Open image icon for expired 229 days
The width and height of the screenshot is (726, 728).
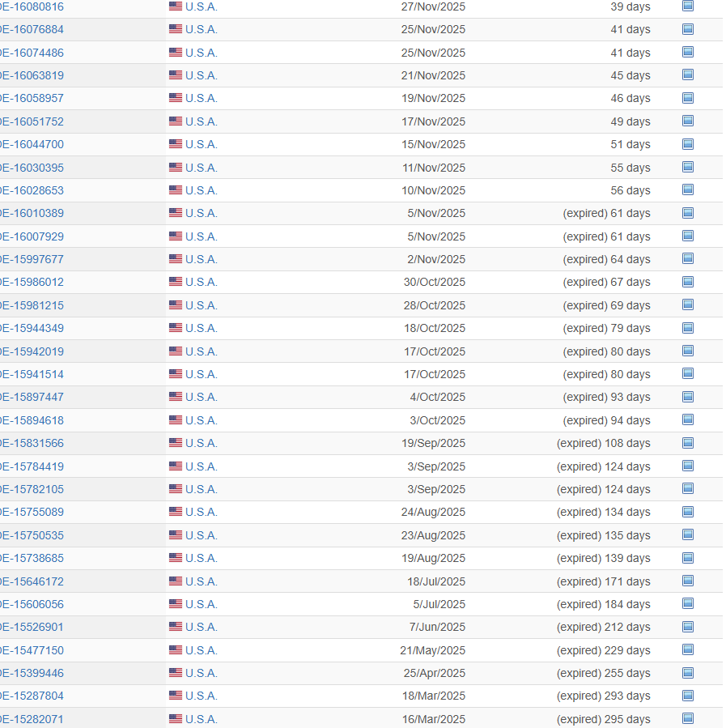tap(688, 649)
